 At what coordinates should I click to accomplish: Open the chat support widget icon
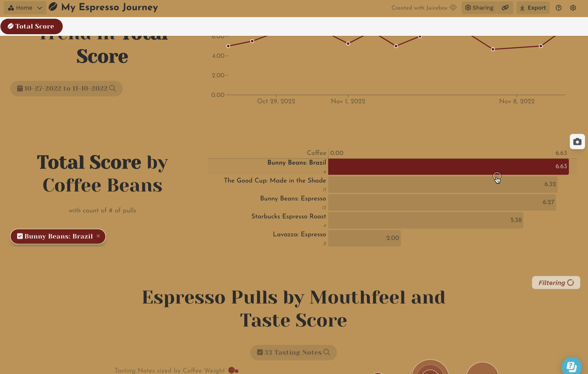572,367
